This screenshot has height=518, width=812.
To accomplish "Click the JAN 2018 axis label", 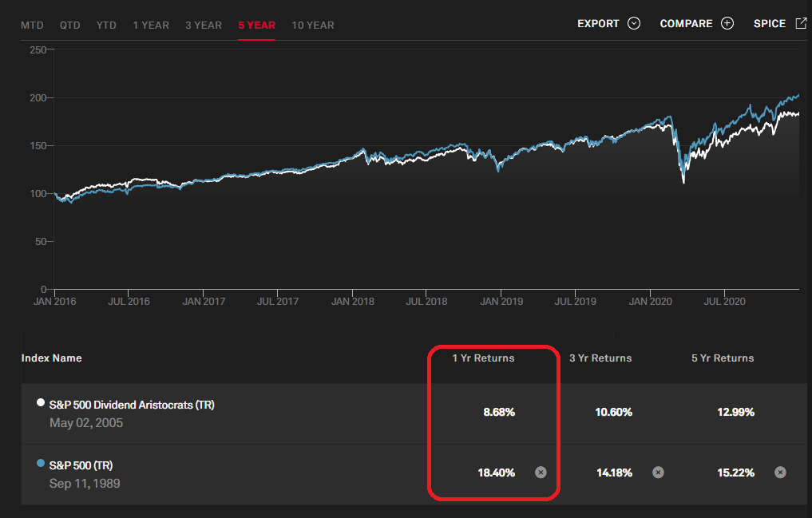I will pyautogui.click(x=353, y=302).
